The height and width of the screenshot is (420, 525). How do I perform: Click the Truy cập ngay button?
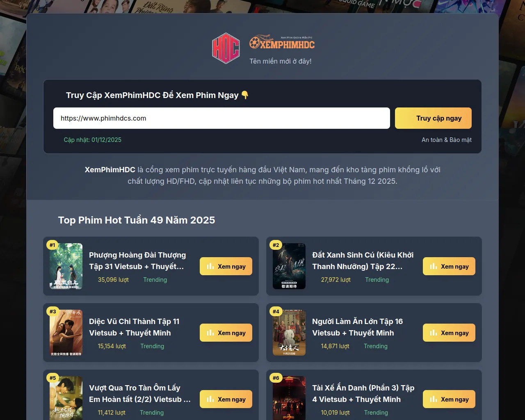click(433, 118)
